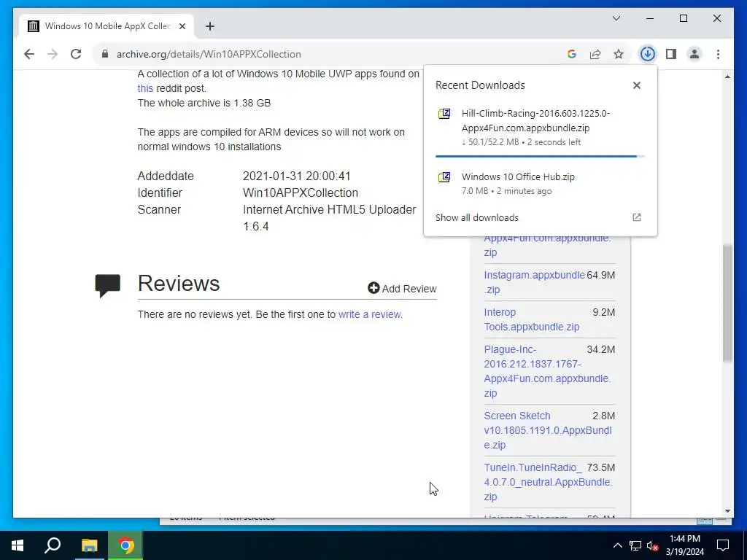This screenshot has height=560, width=747.
Task: Click the muted volume tray icon
Action: click(x=652, y=545)
